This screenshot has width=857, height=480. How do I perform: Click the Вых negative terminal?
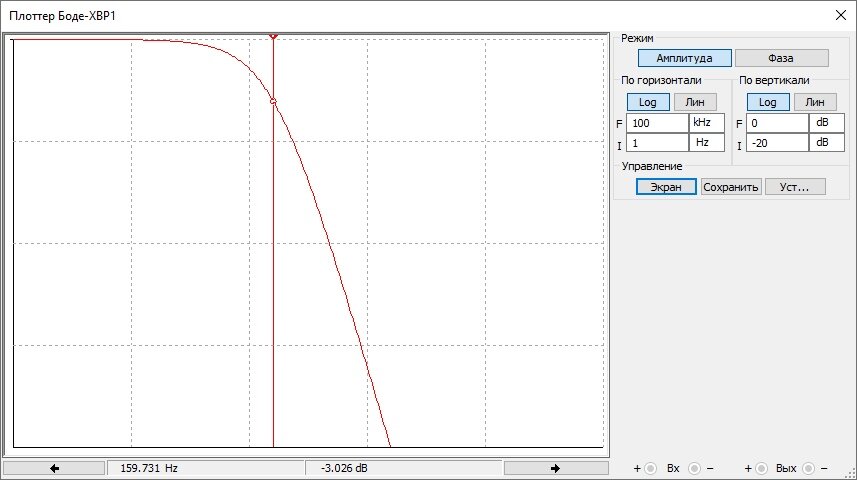(x=808, y=469)
